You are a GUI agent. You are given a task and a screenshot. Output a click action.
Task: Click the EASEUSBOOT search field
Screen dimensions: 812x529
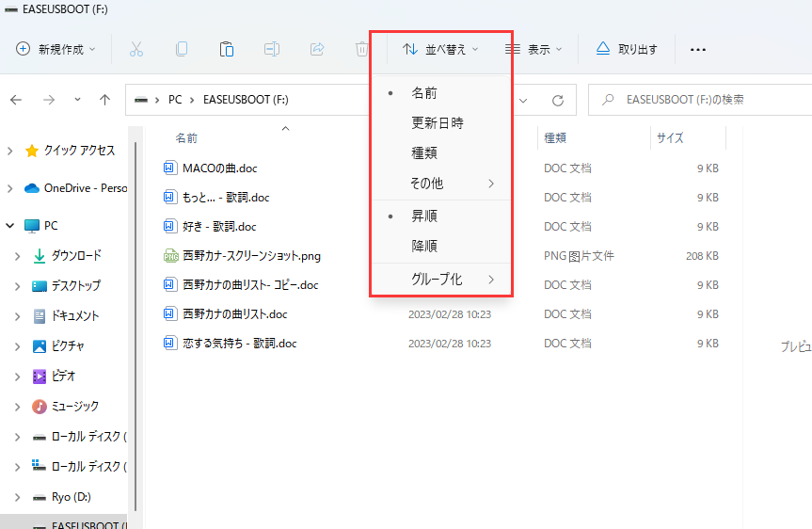click(x=700, y=100)
